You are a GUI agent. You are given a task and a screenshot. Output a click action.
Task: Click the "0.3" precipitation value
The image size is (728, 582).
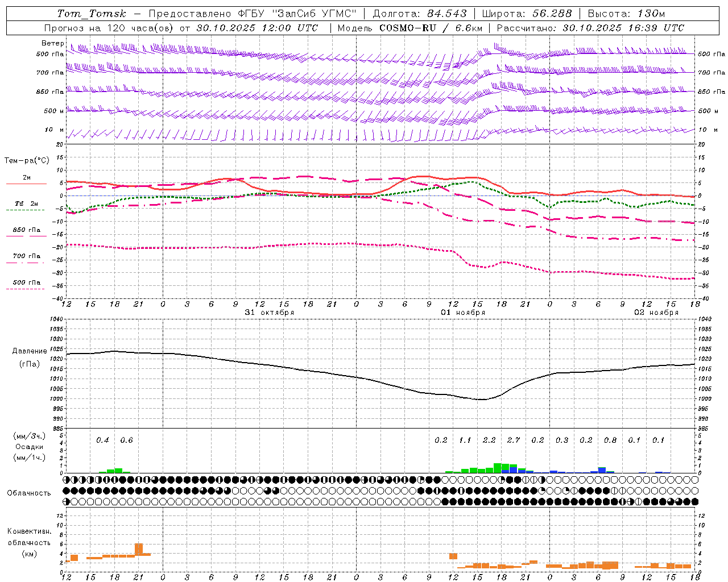[561, 440]
